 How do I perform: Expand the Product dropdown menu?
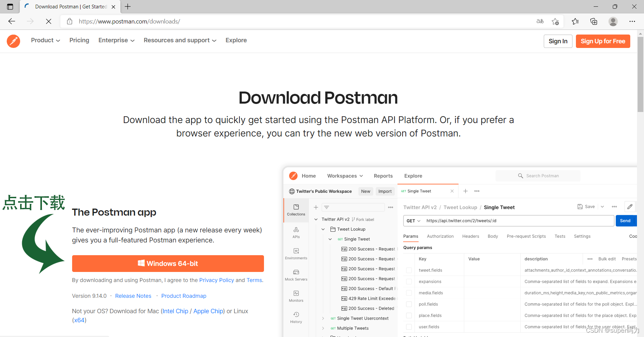[45, 40]
